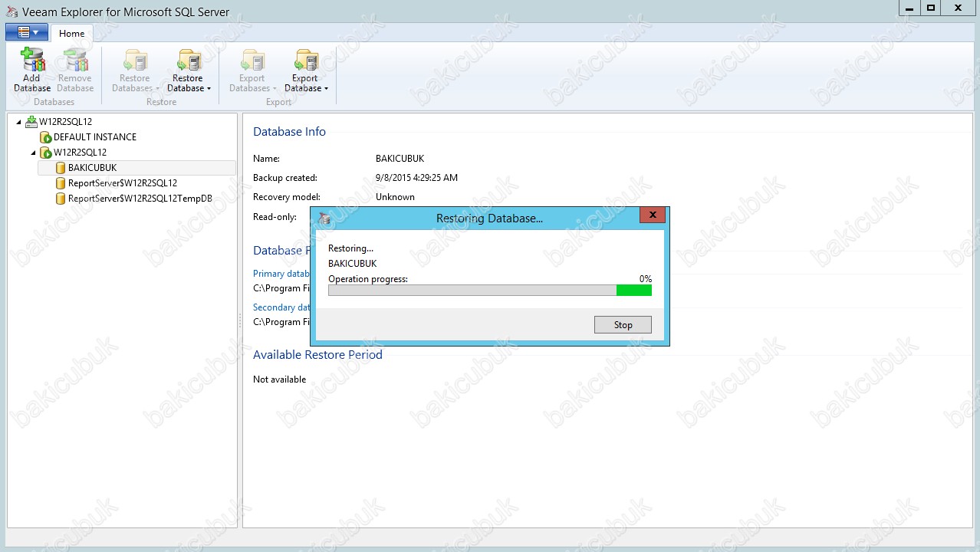Click the greyed Export Databases ribbon button
This screenshot has width=980, height=552.
pos(252,71)
